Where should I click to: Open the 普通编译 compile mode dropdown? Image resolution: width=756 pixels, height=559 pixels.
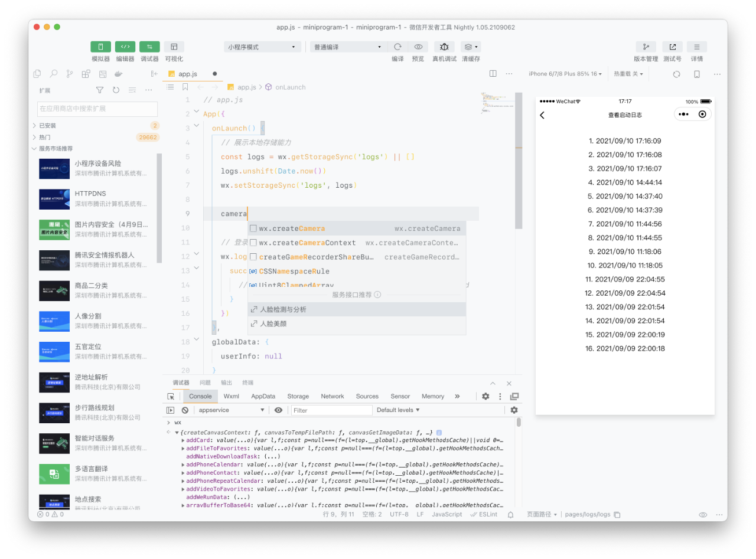(x=348, y=47)
